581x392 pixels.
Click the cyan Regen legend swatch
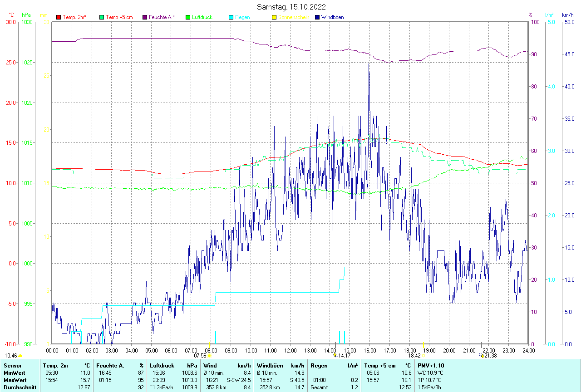tap(231, 17)
